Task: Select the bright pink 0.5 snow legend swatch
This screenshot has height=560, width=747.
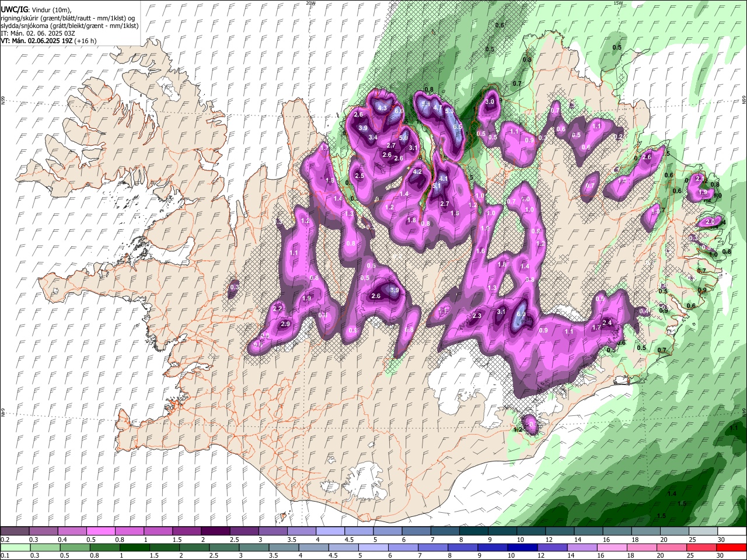Action: click(100, 531)
